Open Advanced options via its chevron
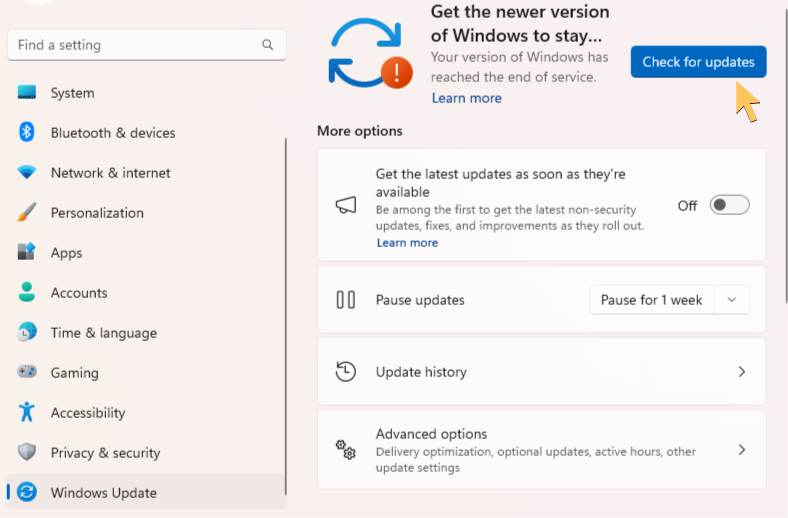Image resolution: width=788 pixels, height=518 pixels. click(x=742, y=450)
